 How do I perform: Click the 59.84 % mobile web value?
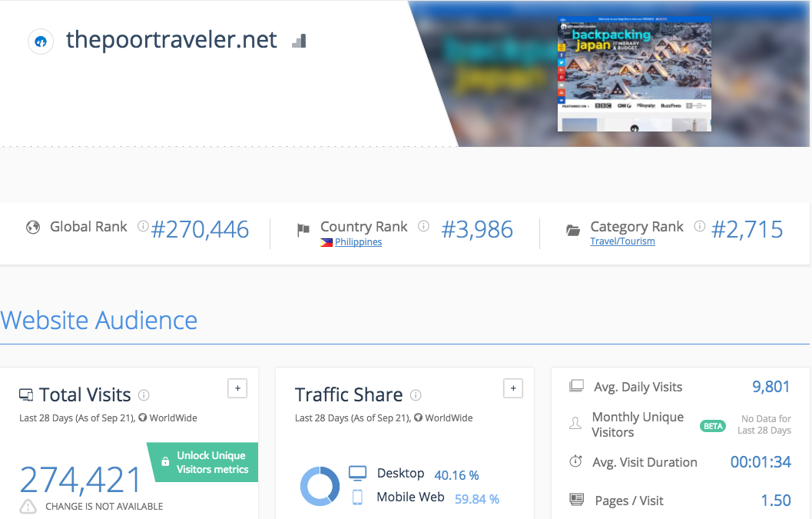[477, 499]
